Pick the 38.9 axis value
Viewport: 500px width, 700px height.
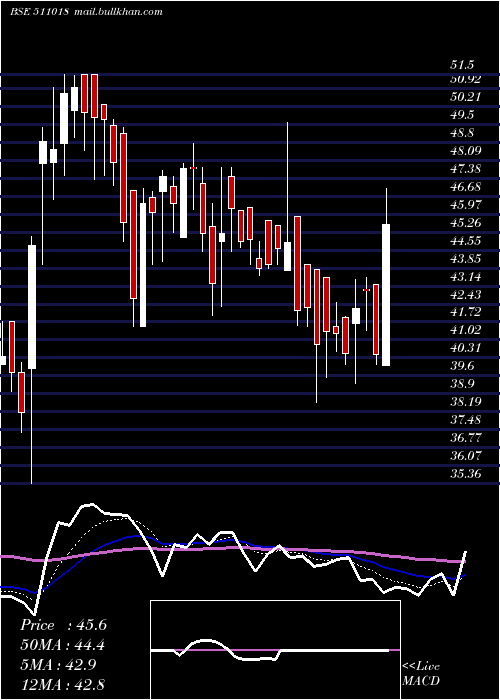(462, 383)
